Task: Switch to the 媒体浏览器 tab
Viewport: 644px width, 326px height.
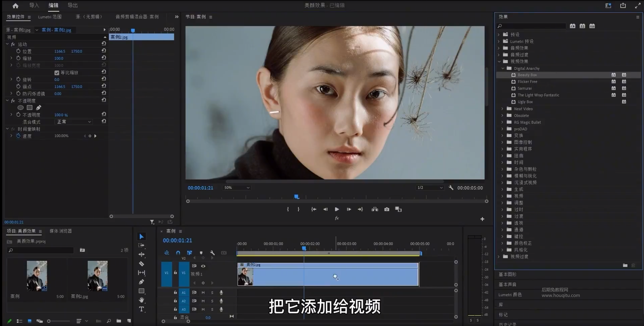Action: pyautogui.click(x=60, y=231)
